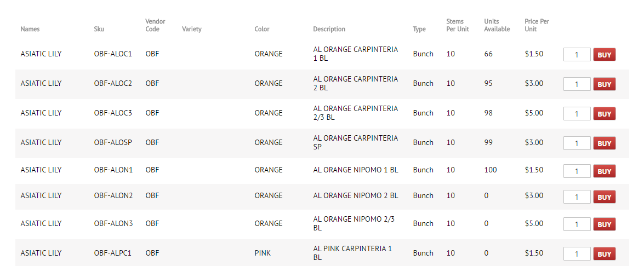The image size is (644, 266).
Task: Buy the AL Orange Nipomo 1 BL
Action: click(604, 171)
